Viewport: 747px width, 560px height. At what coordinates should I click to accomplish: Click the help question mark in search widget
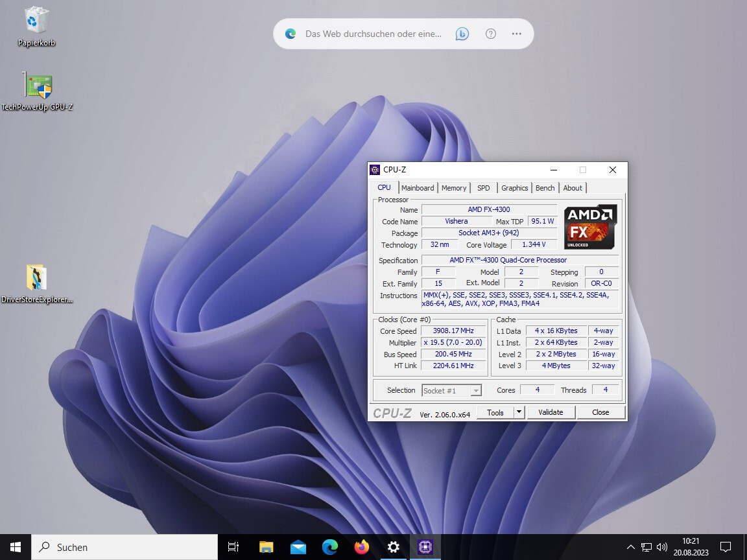coord(491,34)
